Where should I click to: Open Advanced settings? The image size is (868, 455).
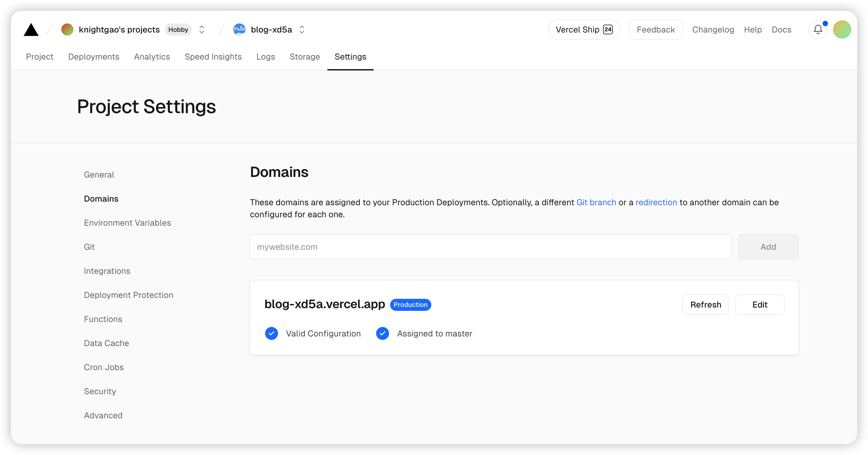tap(103, 415)
